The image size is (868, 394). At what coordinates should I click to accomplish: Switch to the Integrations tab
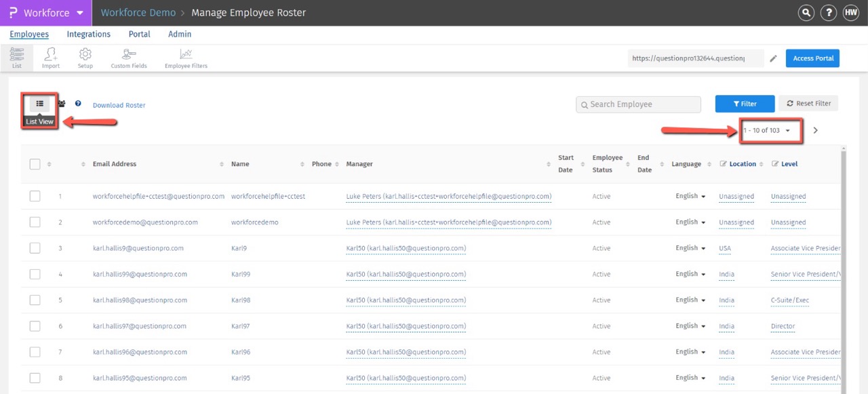[x=88, y=35]
